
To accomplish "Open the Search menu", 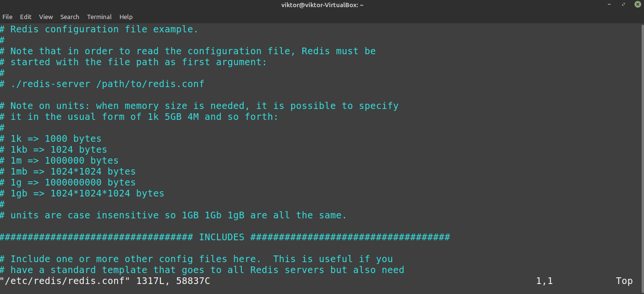I will tap(70, 17).
